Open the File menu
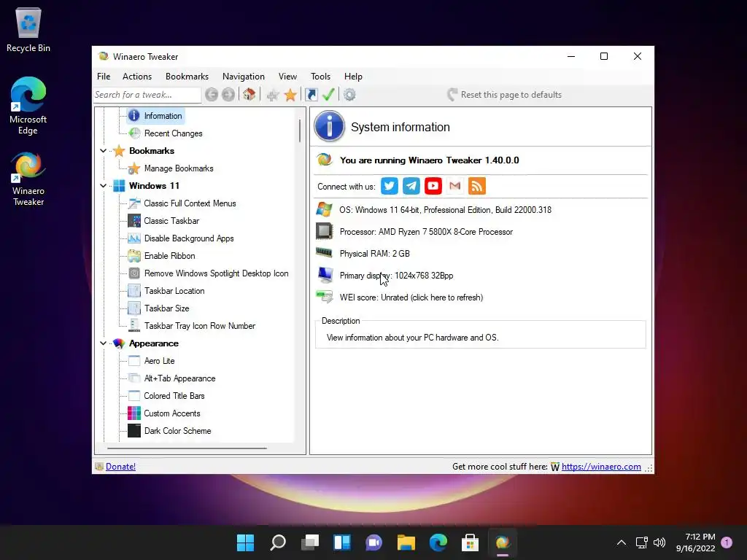 [x=104, y=76]
